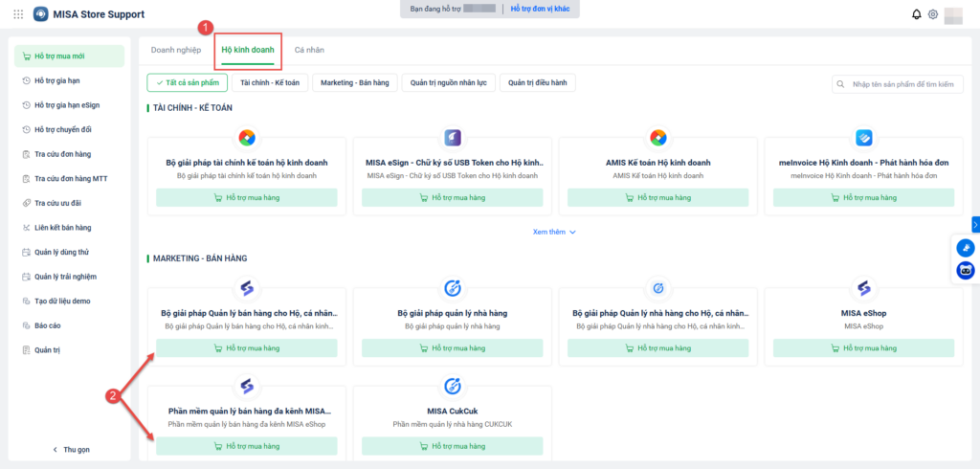The height and width of the screenshot is (469, 980).
Task: Filter by Quản trị nguồn nhân lực
Action: (449, 83)
